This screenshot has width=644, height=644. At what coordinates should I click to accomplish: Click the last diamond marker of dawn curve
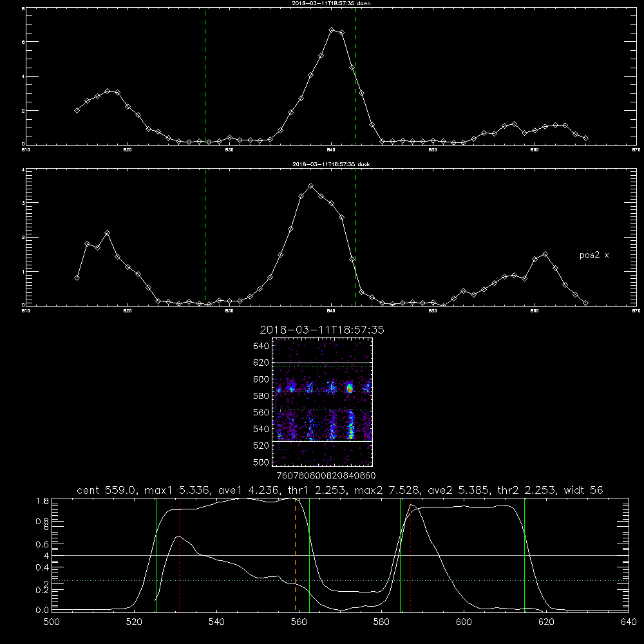[x=585, y=138]
